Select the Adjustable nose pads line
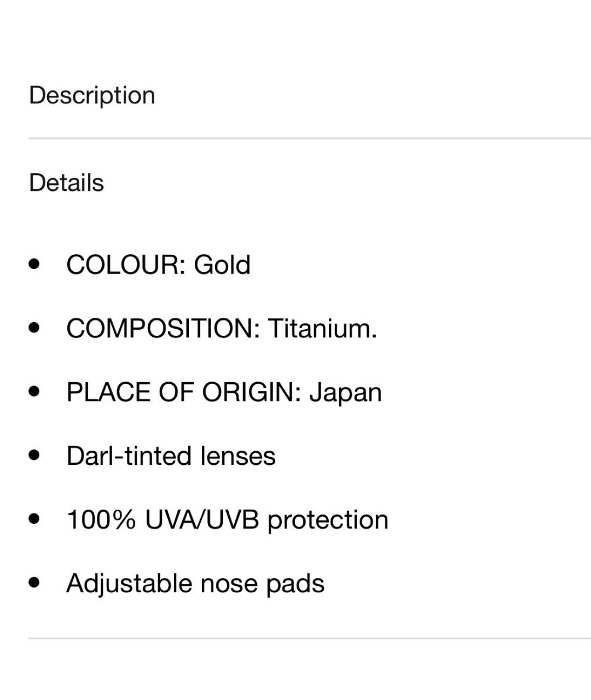Image resolution: width=591 pixels, height=700 pixels. click(195, 584)
